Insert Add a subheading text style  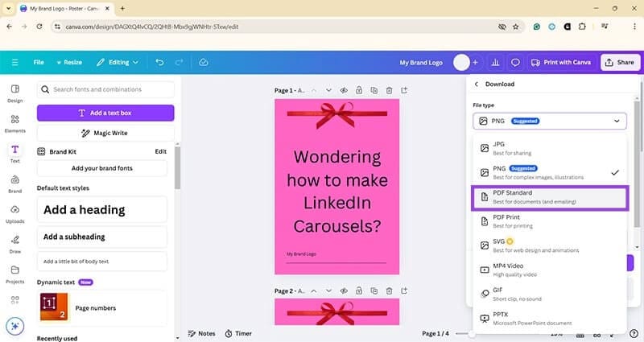[x=102, y=237]
